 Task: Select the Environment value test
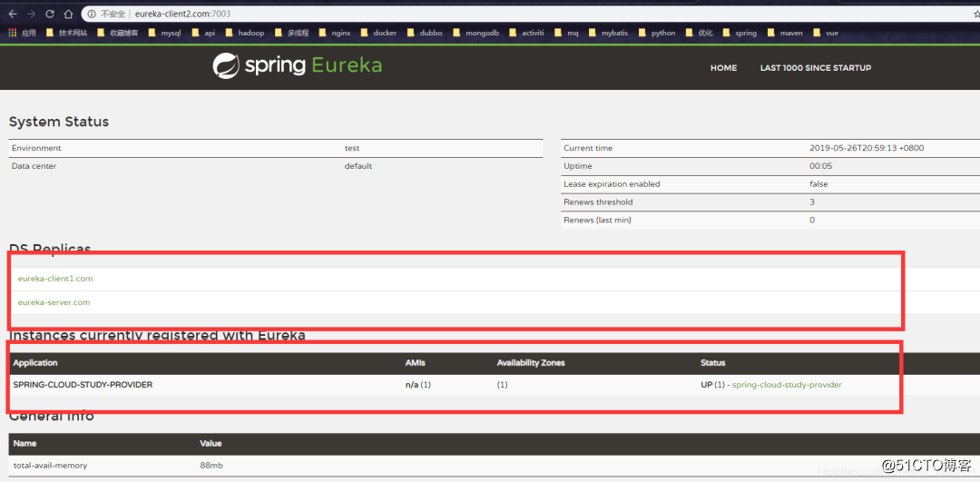352,148
